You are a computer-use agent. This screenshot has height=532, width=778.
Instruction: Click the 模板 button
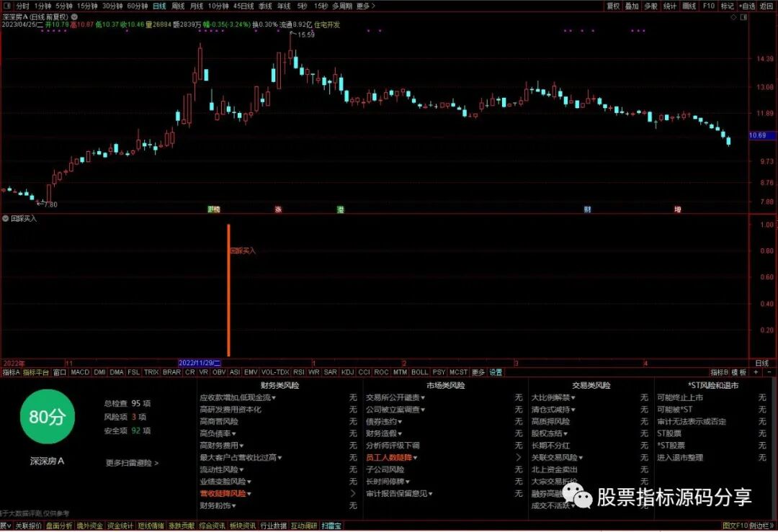pos(739,372)
